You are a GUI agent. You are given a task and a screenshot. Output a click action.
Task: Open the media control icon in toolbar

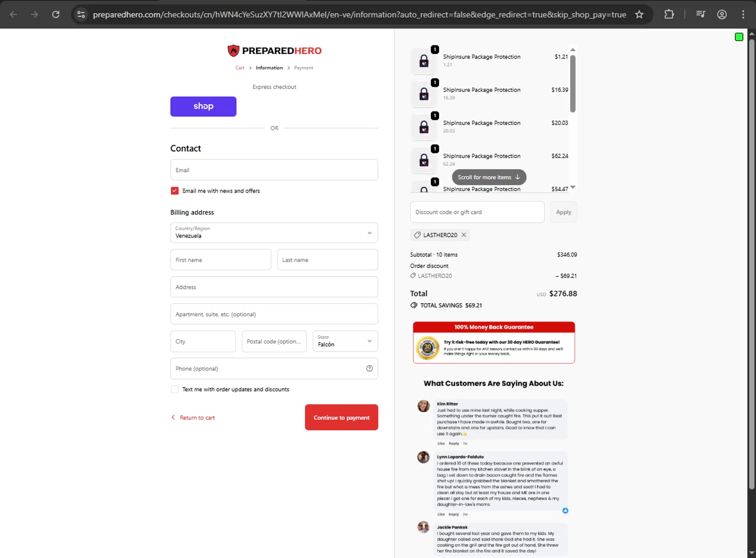click(701, 14)
